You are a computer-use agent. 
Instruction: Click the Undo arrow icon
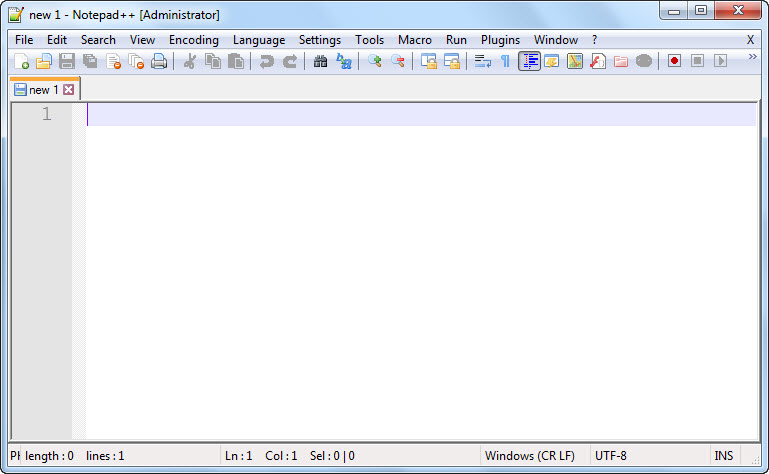point(266,61)
